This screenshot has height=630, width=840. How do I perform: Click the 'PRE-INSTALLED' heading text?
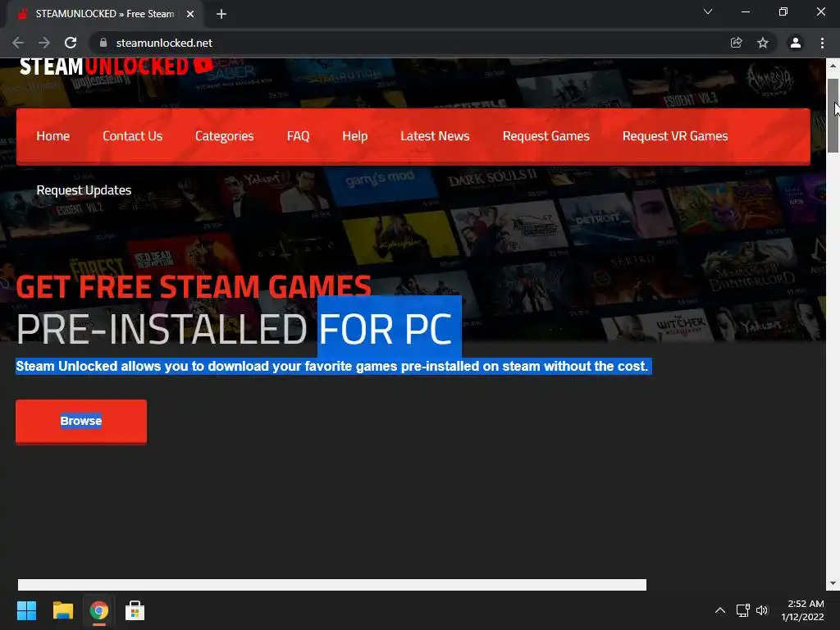162,329
